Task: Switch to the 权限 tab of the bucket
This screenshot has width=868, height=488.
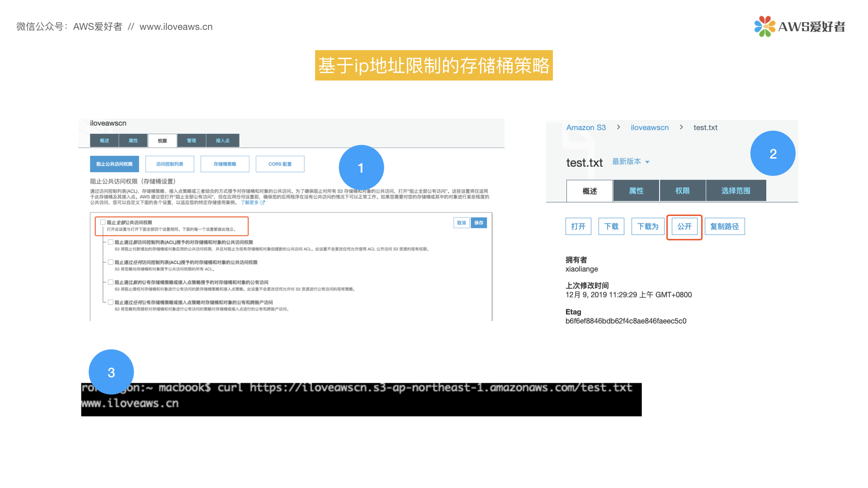Action: (162, 141)
